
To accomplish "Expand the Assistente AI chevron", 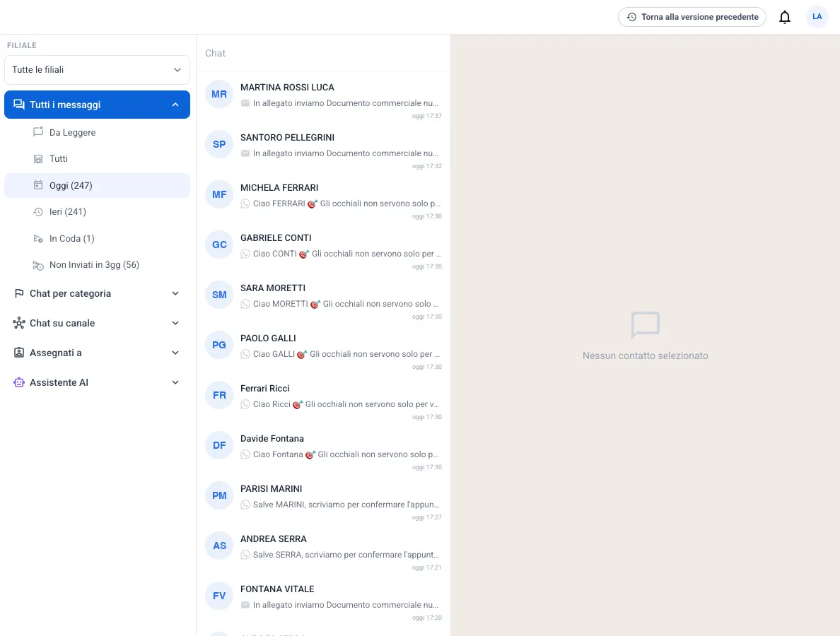I will [175, 382].
